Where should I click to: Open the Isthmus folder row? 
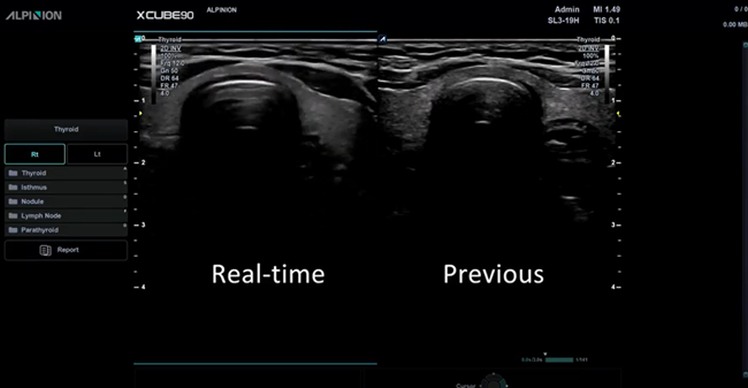[66, 187]
